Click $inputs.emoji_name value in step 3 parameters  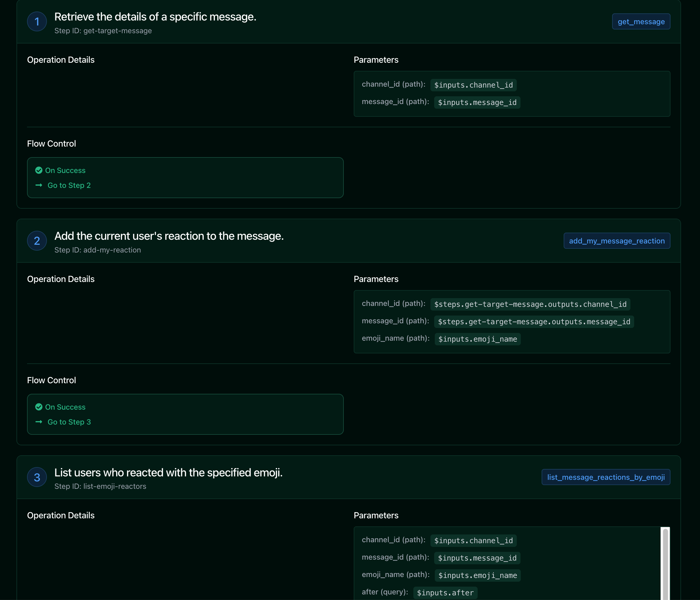[x=477, y=575]
